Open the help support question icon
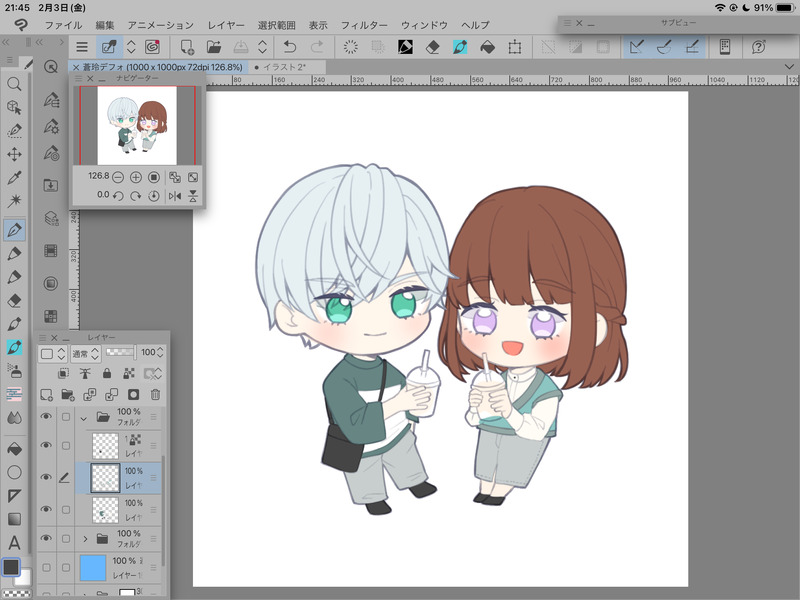The height and width of the screenshot is (600, 800). point(758,47)
